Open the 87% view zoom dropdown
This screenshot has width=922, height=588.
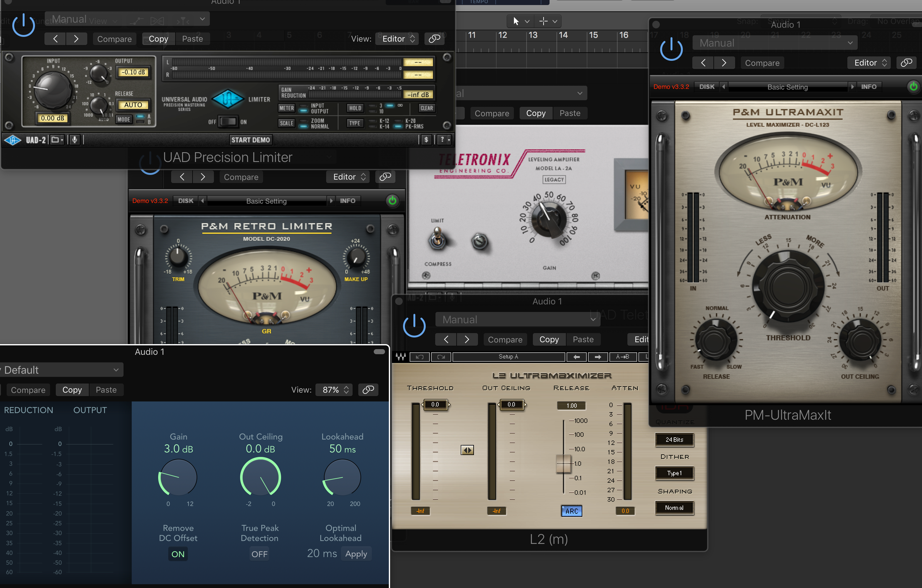coord(334,390)
